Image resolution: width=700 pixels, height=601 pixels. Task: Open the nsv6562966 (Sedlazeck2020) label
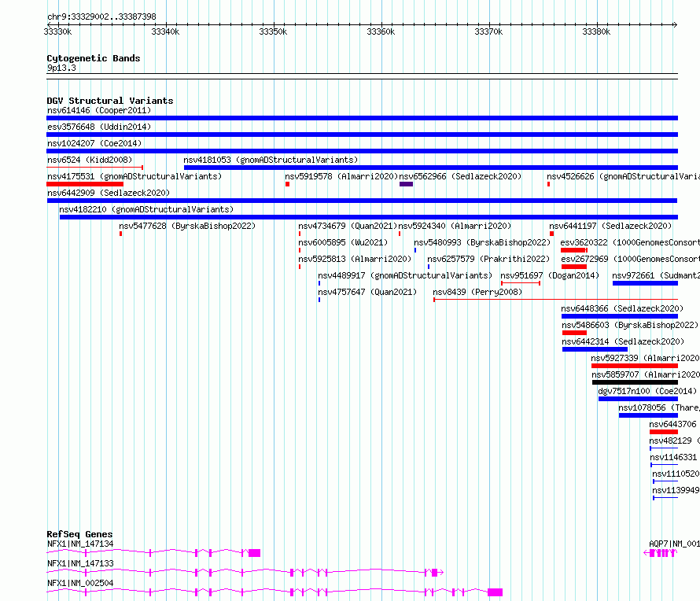click(x=460, y=176)
